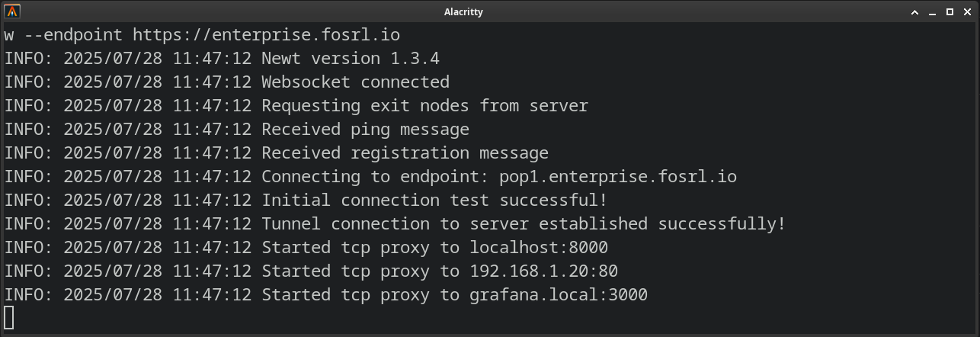Click the grafana.local:3000 proxy address
The width and height of the screenshot is (980, 337).
(x=559, y=295)
